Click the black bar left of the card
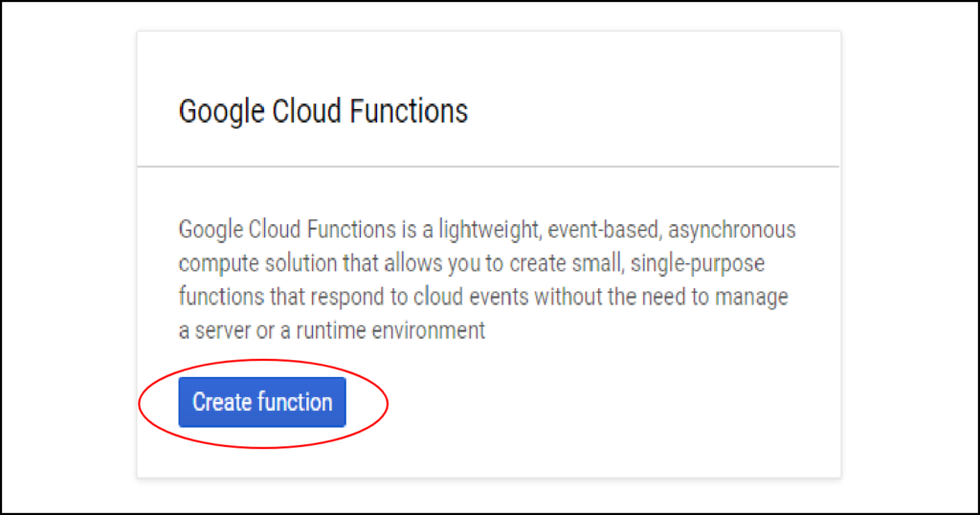This screenshot has height=515, width=980. pyautogui.click(x=47, y=257)
